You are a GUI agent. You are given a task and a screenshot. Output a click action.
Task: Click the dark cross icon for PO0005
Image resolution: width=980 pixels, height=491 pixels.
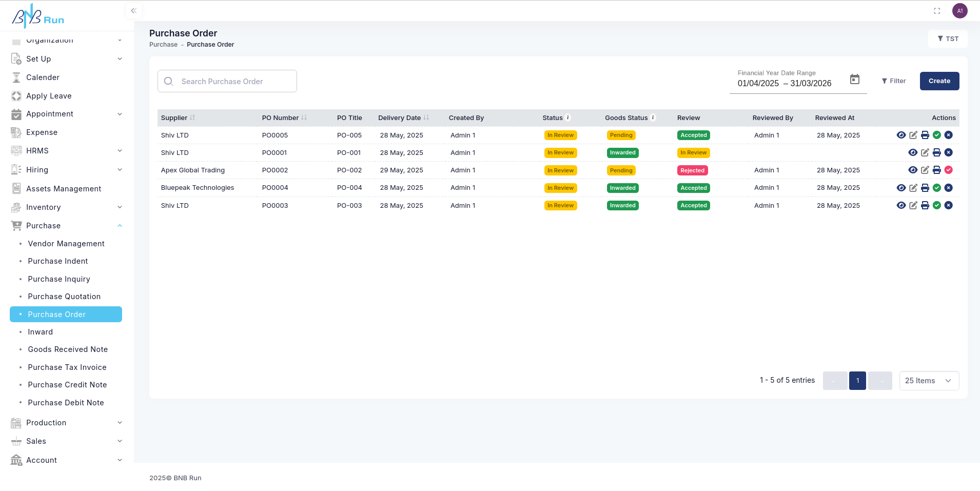pos(949,135)
